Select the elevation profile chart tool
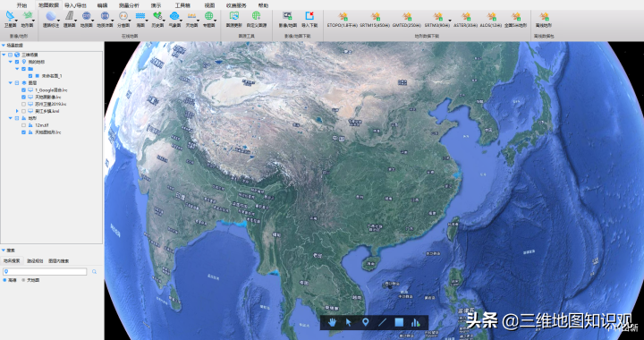The image size is (644, 340). tap(416, 322)
